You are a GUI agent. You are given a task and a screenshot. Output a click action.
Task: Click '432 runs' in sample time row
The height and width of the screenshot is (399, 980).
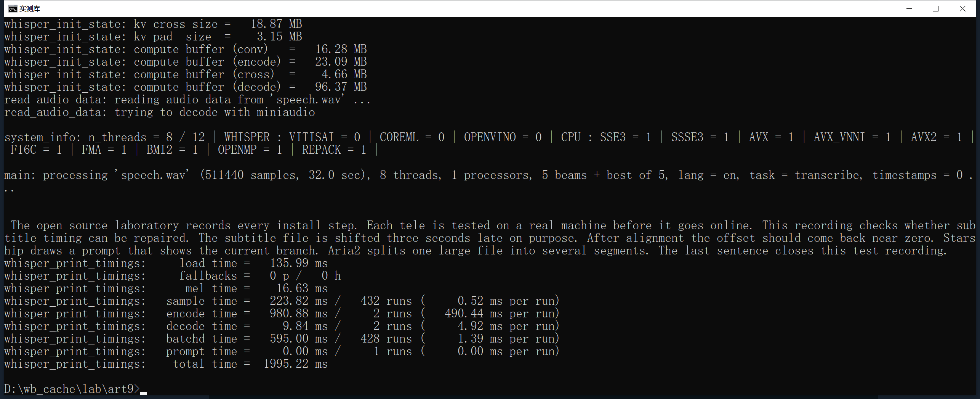click(x=386, y=301)
